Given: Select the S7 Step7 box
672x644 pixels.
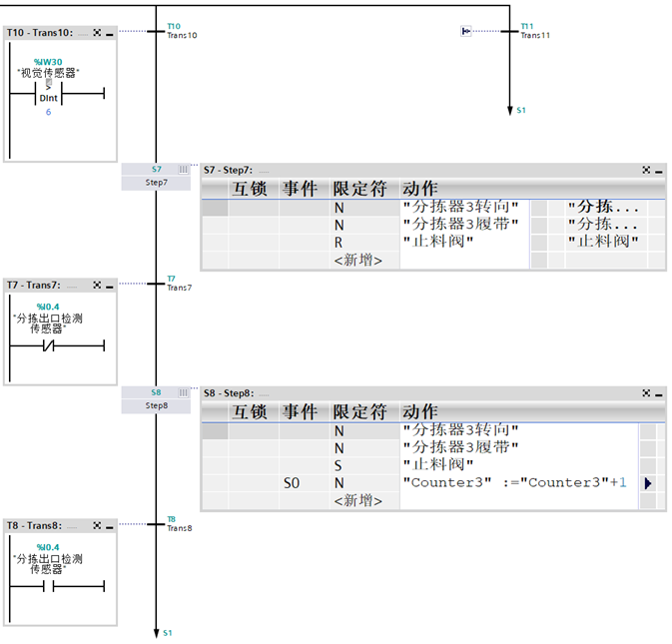Looking at the screenshot, I should [x=156, y=176].
